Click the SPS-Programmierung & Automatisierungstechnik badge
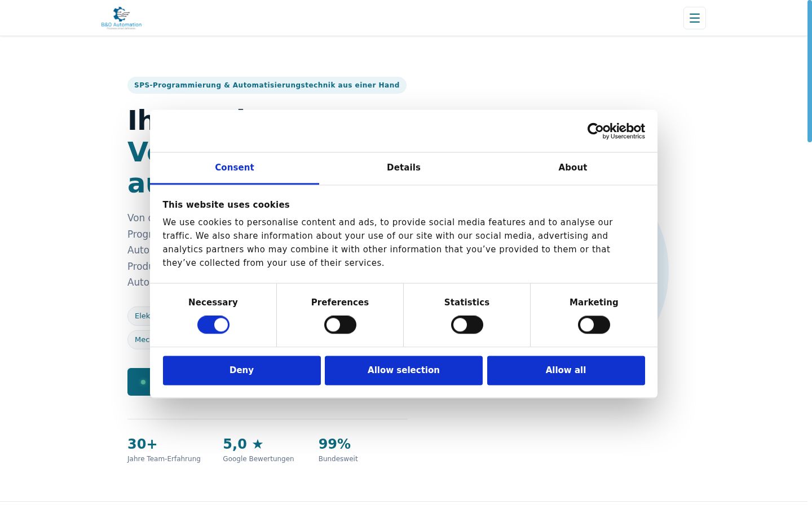The height and width of the screenshot is (508, 812). 267,85
